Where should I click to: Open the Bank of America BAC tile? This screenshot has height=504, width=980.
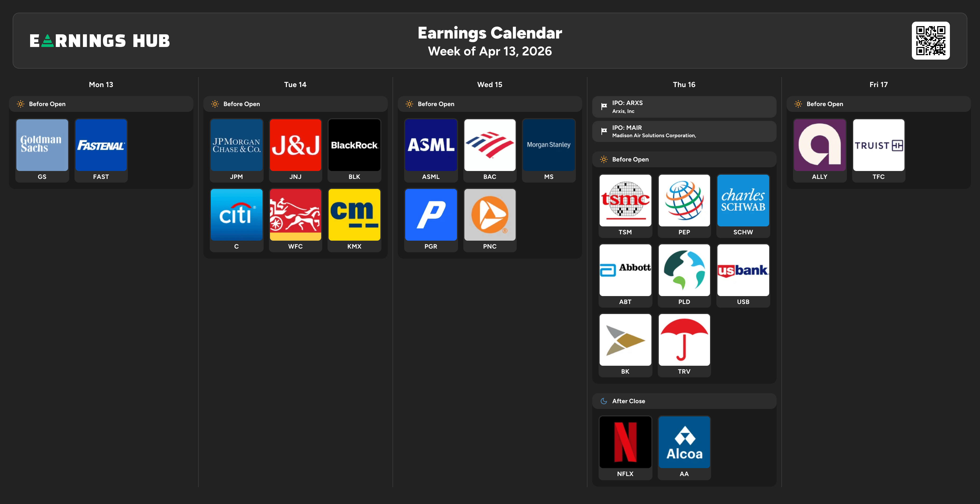click(x=490, y=145)
